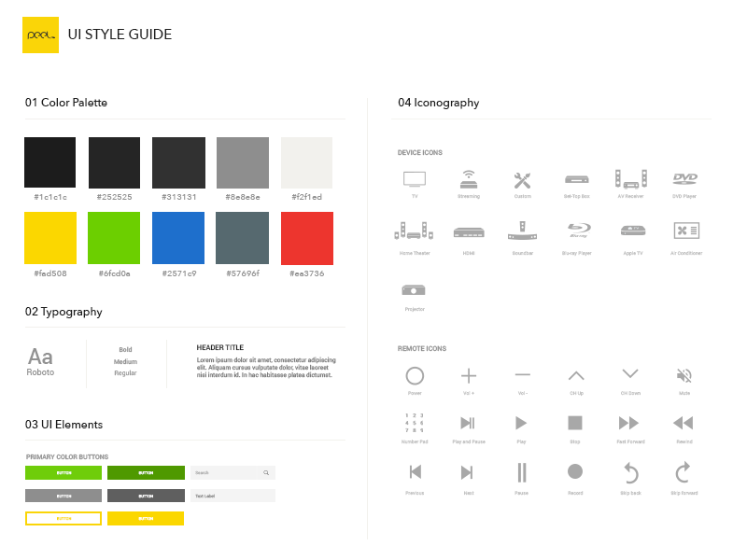This screenshot has height=560, width=747.
Task: Click the Custom tools icon
Action: click(522, 180)
